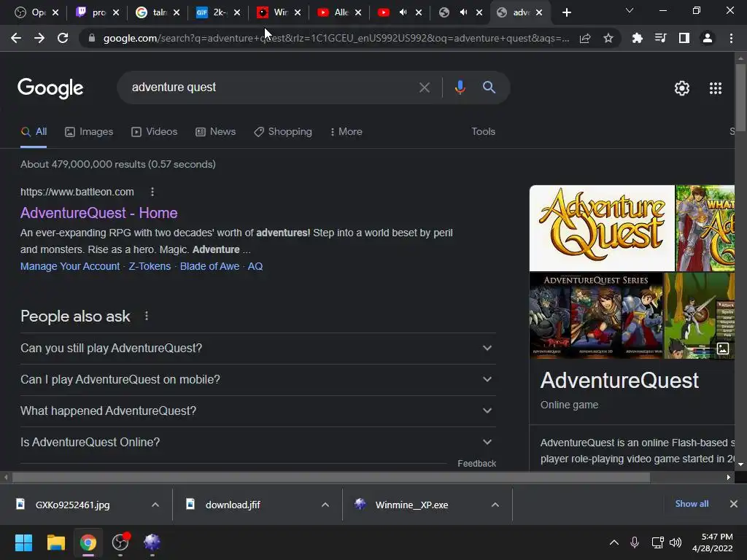Switch to the News tab

216,132
